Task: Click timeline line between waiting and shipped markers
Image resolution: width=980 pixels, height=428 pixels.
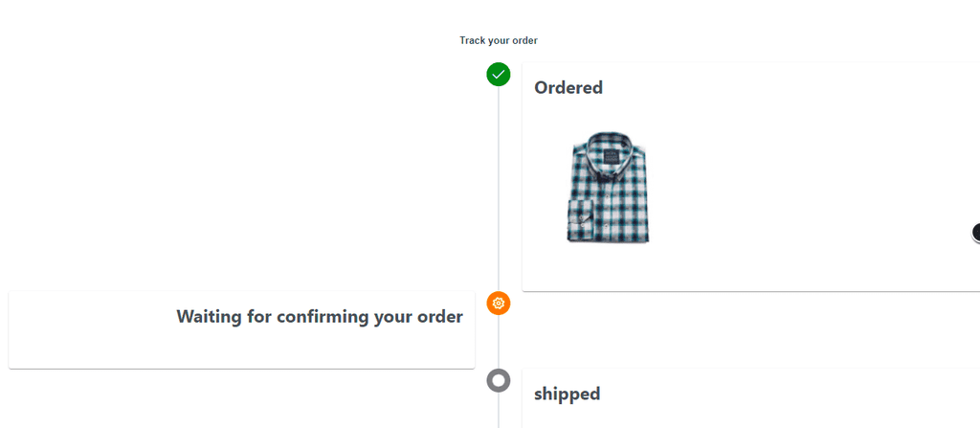Action: 498,342
